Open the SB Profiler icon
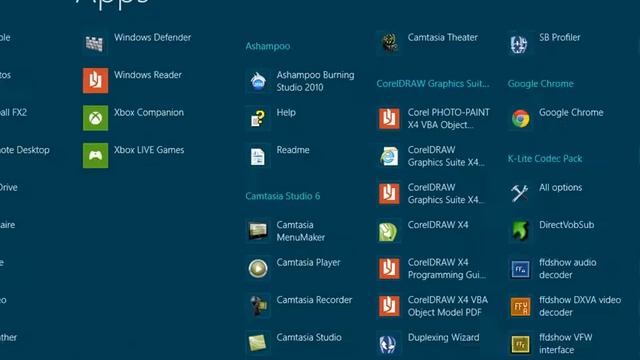This screenshot has height=360, width=640. coord(520,43)
